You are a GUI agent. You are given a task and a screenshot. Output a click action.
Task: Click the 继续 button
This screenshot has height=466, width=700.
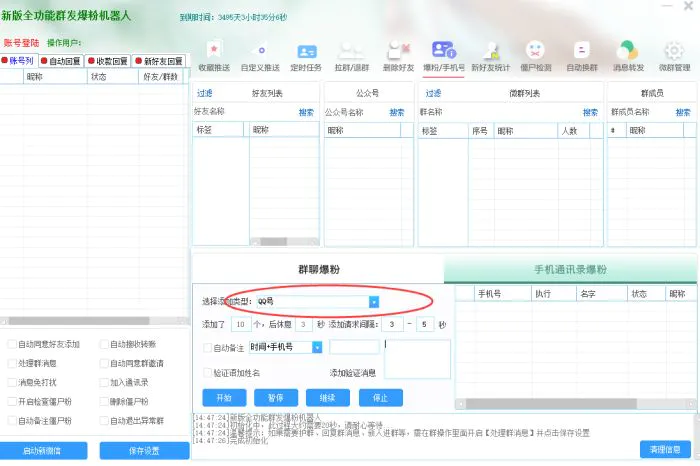tap(328, 398)
